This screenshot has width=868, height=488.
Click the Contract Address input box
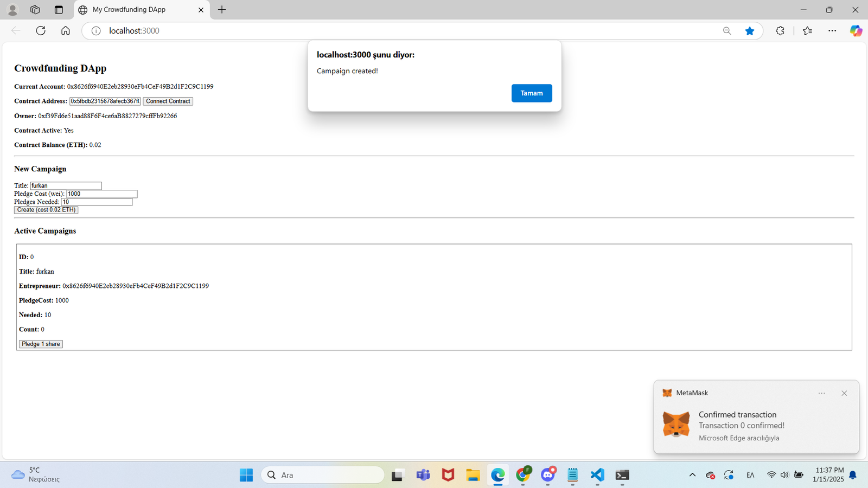coord(105,101)
